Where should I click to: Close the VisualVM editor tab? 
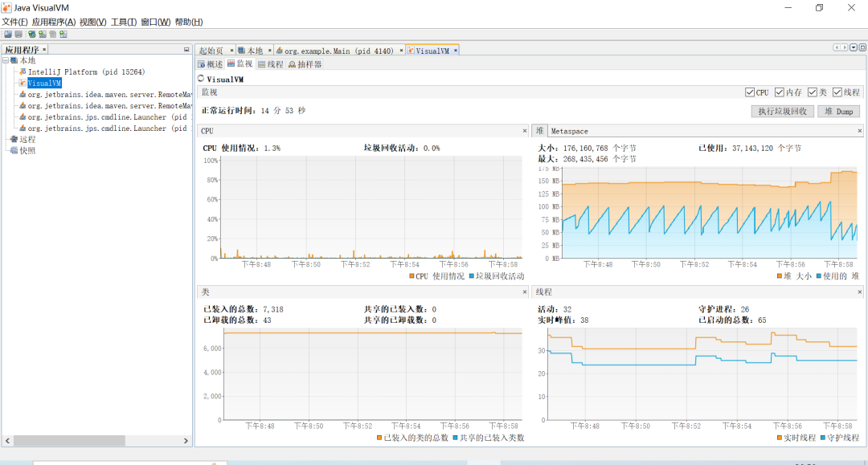coord(456,51)
